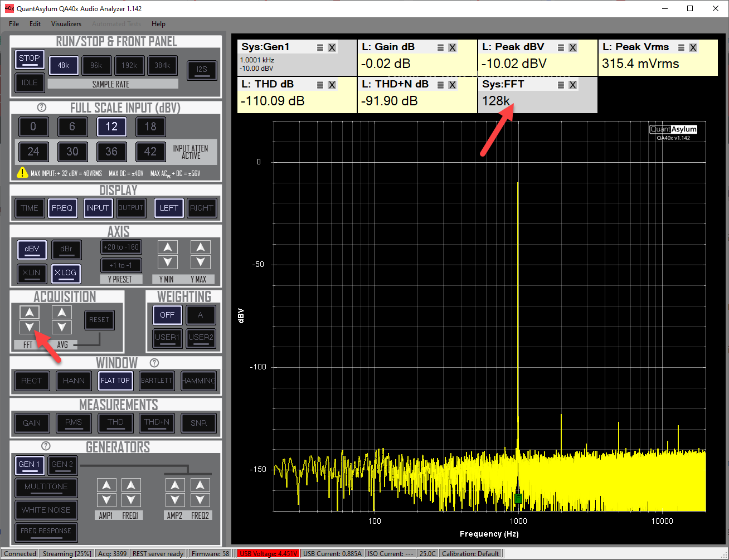Open the File menu
This screenshot has height=560, width=729.
[x=14, y=24]
